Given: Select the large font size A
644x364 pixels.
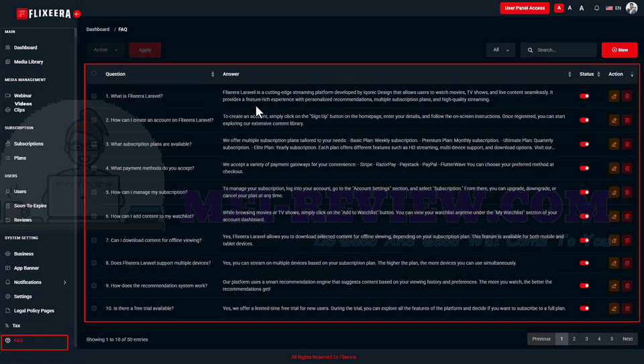Looking at the screenshot, I should [x=582, y=8].
